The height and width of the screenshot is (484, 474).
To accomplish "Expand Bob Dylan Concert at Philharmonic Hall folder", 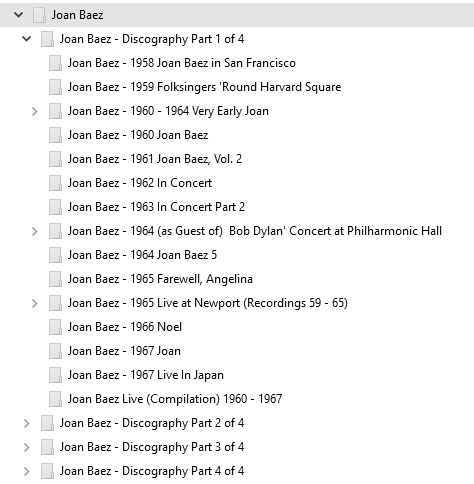I will (x=35, y=231).
